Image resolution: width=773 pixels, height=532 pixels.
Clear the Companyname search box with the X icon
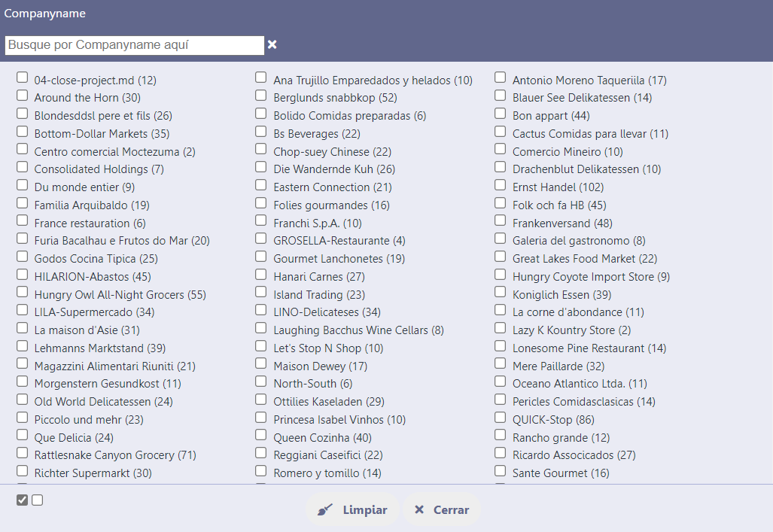coord(272,45)
